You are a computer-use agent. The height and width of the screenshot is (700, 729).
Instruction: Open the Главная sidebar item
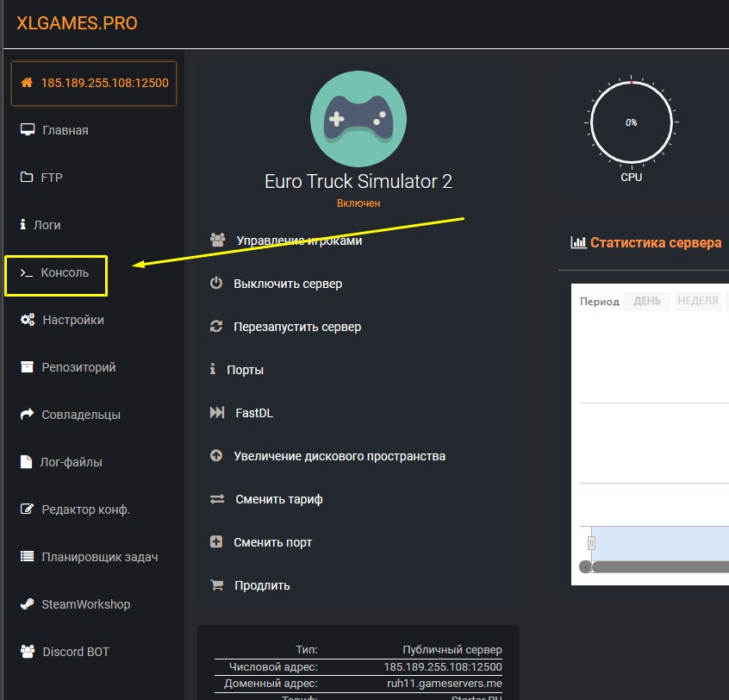pos(65,130)
